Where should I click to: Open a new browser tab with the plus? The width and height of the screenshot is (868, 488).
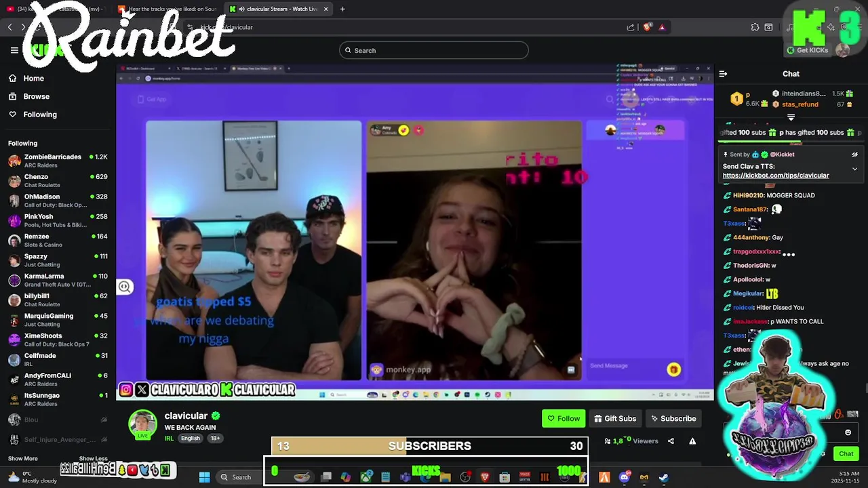click(x=342, y=9)
